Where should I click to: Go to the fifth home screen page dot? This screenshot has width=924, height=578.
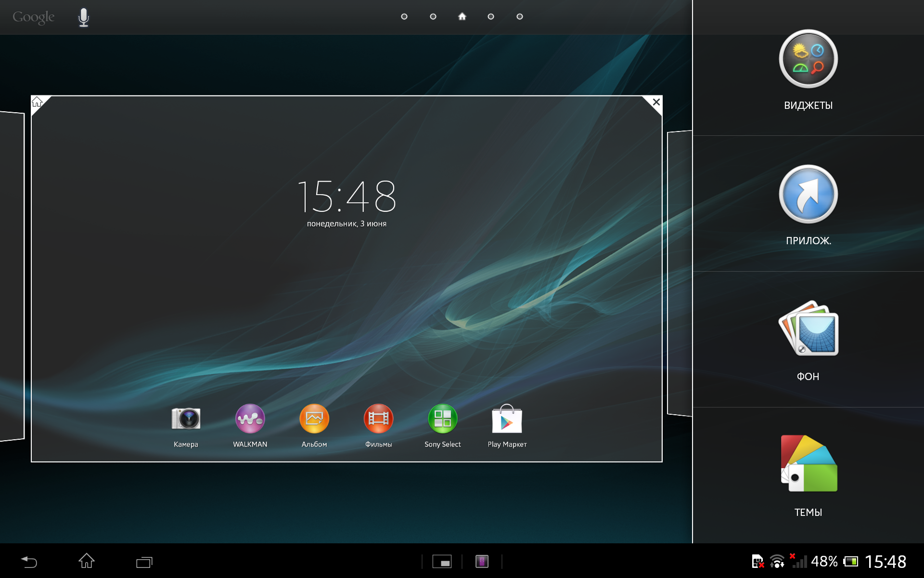pyautogui.click(x=520, y=16)
